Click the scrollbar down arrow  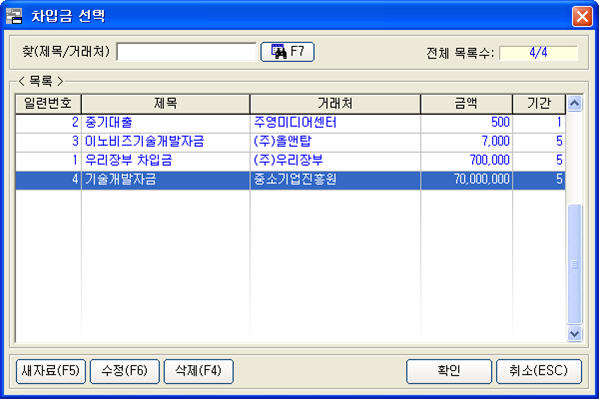point(575,334)
